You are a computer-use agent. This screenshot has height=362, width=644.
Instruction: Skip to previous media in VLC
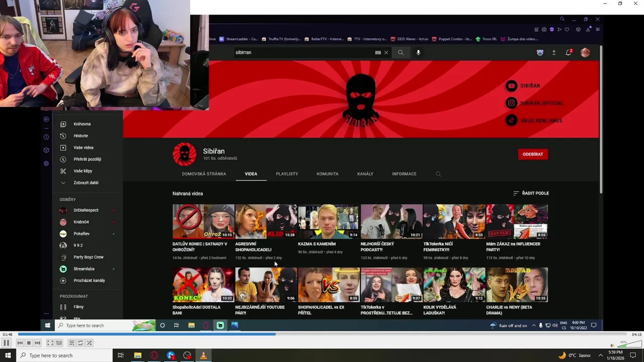pos(20,343)
